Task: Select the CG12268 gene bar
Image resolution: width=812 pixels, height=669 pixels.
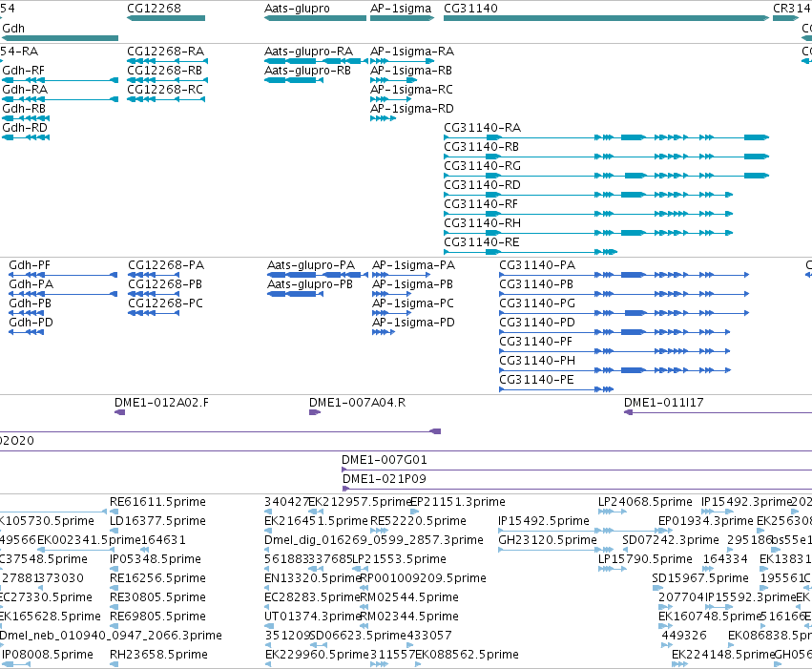Action: pyautogui.click(x=166, y=18)
